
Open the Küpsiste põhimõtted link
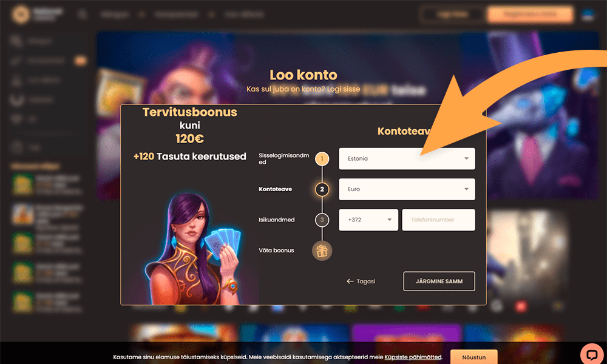pos(413,357)
